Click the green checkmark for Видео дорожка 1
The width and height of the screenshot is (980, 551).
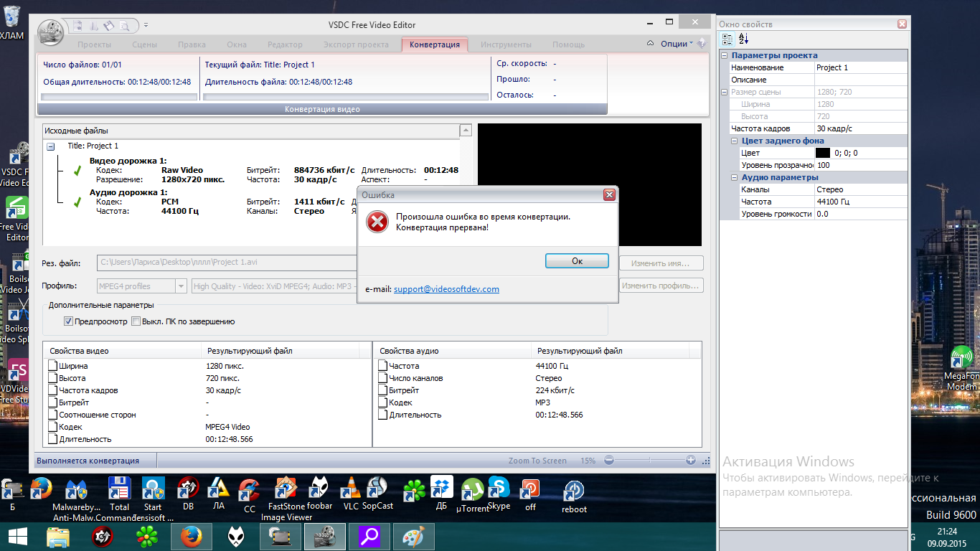click(77, 171)
